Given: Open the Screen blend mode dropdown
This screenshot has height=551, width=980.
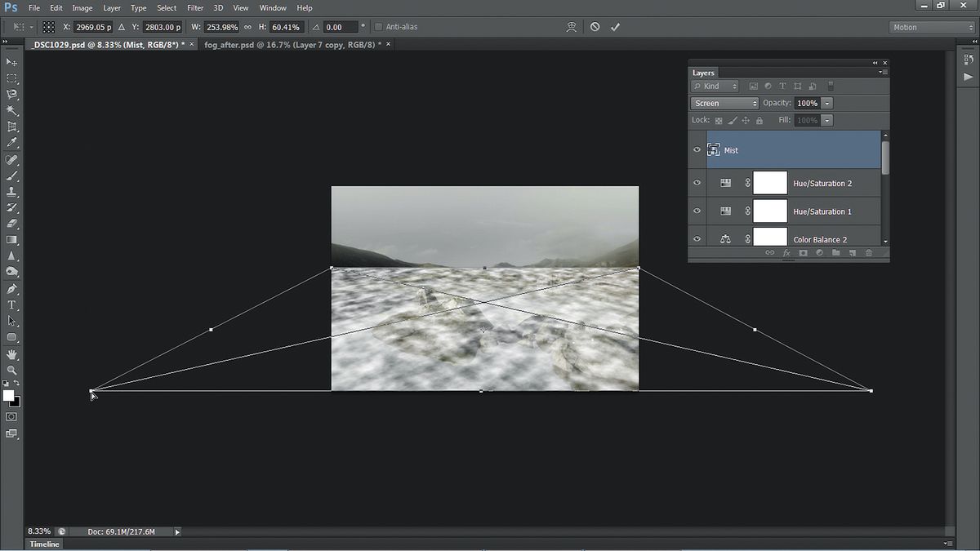Looking at the screenshot, I should point(724,104).
